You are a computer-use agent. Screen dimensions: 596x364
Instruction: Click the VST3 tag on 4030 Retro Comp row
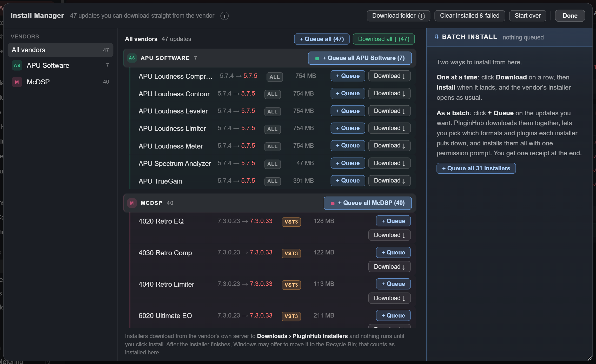291,253
